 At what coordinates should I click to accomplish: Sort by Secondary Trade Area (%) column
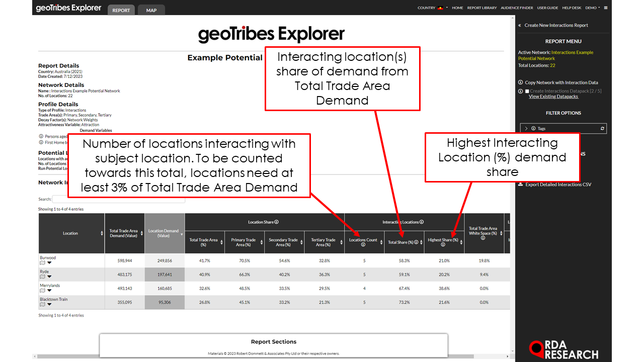coord(284,242)
